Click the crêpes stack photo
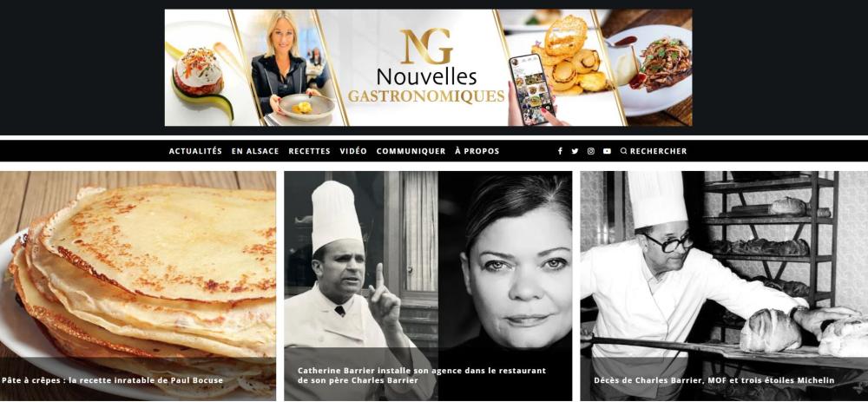 [138, 266]
